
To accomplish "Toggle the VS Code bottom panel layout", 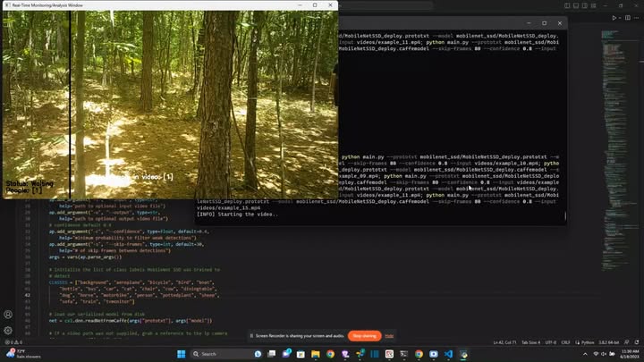I will 576,5.
